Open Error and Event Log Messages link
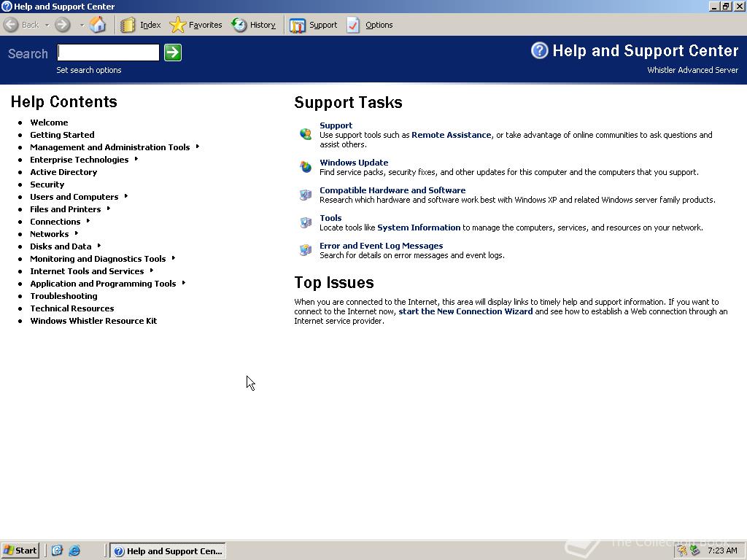 [x=381, y=246]
